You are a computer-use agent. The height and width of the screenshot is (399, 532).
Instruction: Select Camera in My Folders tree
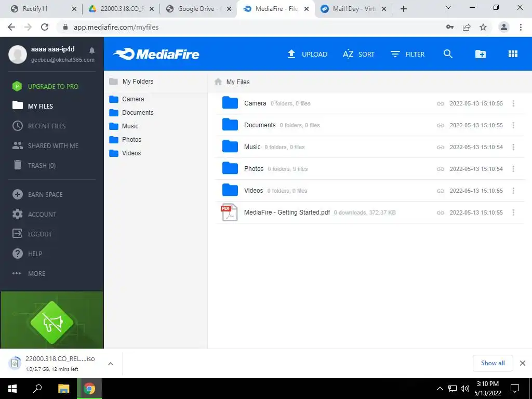click(127, 99)
